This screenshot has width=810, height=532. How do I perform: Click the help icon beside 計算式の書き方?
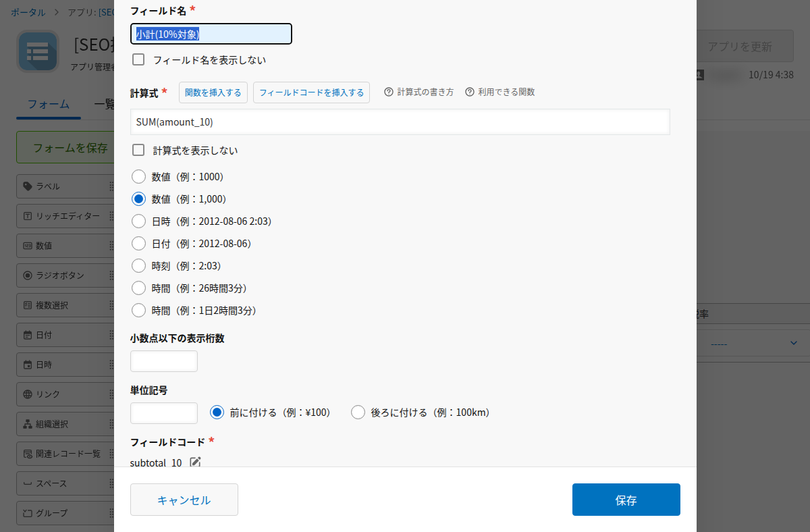[x=389, y=92]
